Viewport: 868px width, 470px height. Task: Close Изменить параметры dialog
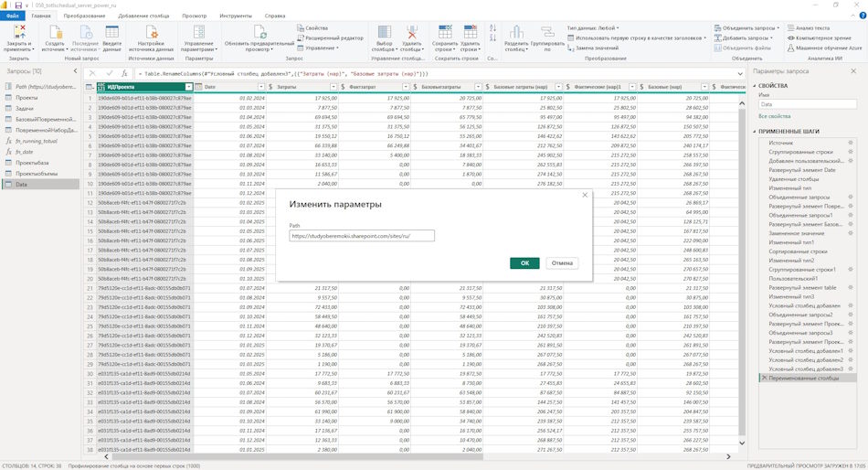click(585, 195)
